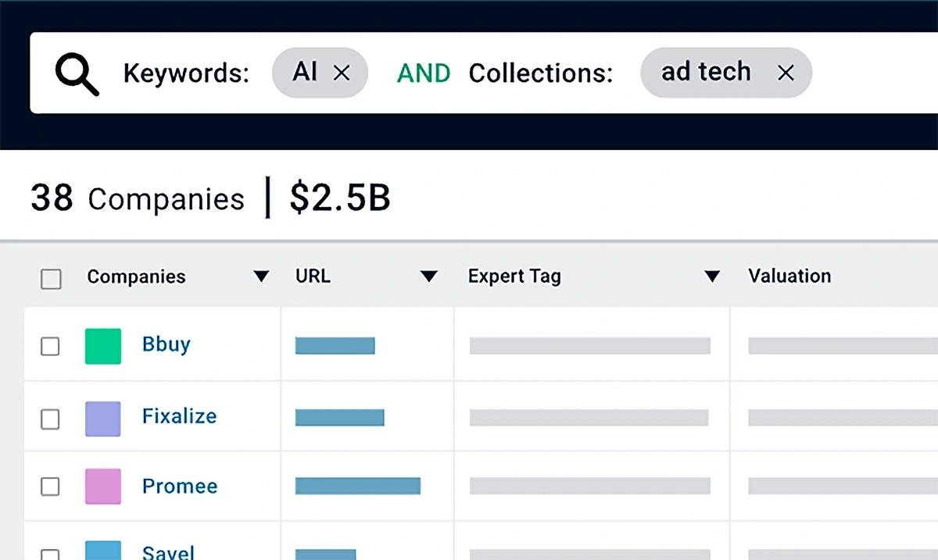Click the Bbuy Valuation cell
This screenshot has width=938, height=560.
pyautogui.click(x=834, y=345)
